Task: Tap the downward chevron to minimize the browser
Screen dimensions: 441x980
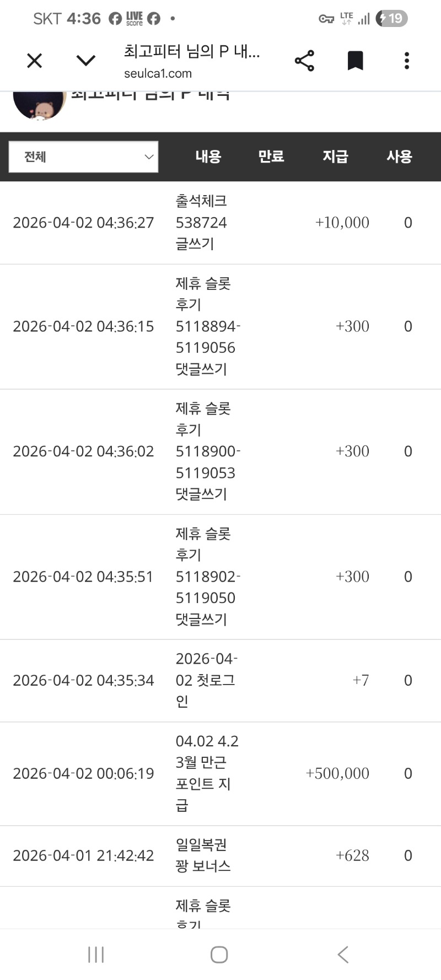Action: 86,61
